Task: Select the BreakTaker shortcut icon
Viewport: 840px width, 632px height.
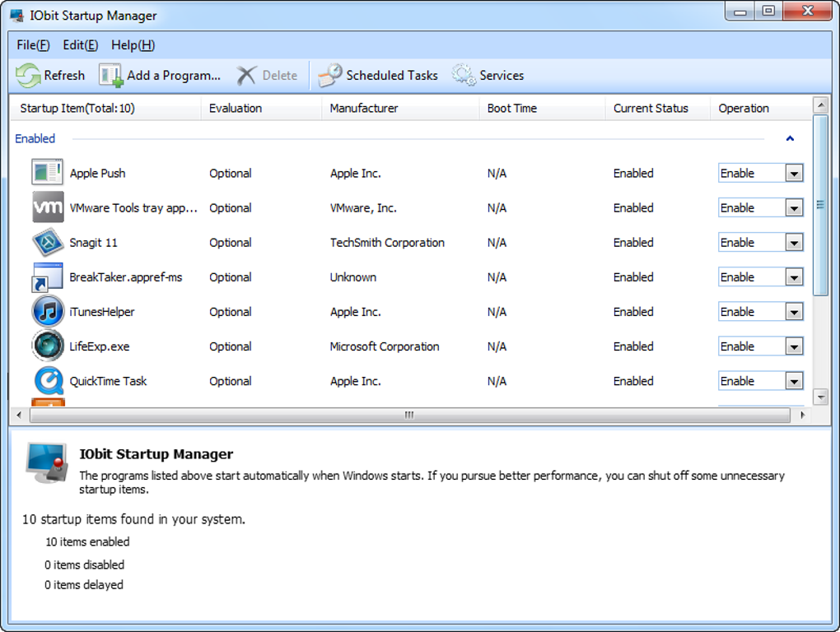Action: point(47,277)
